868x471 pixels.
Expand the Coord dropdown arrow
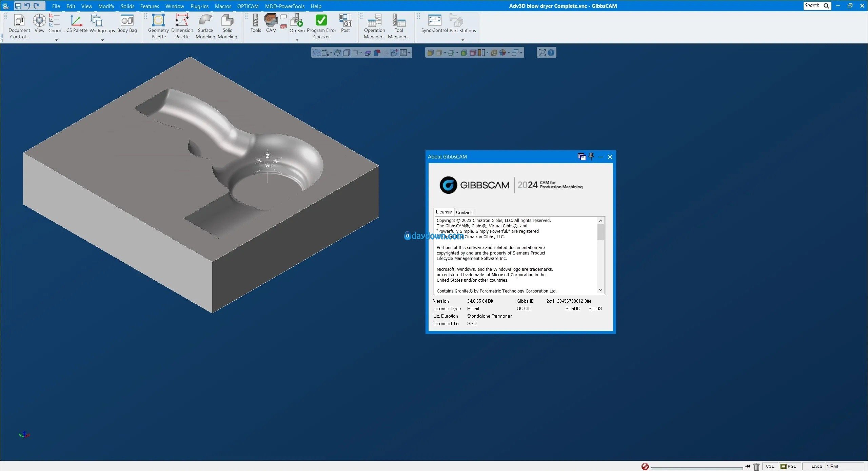click(57, 40)
